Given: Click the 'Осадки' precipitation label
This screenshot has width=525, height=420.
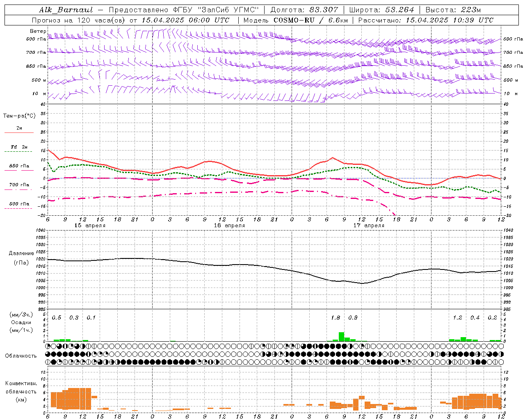Looking at the screenshot, I should click(21, 323).
